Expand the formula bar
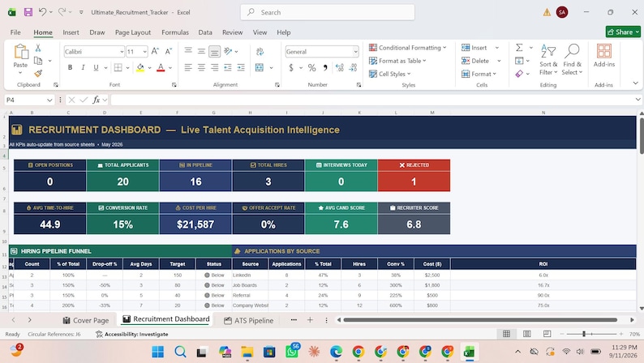 638,100
